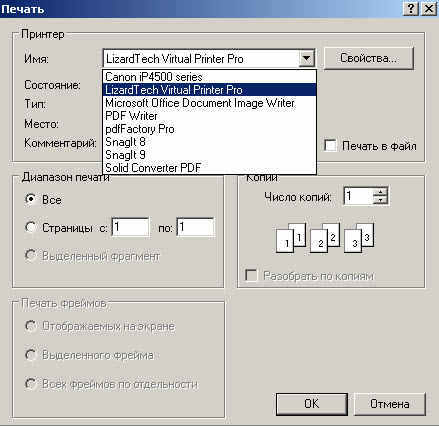Click the help question mark icon
Image resolution: width=439 pixels, height=426 pixels.
point(411,8)
